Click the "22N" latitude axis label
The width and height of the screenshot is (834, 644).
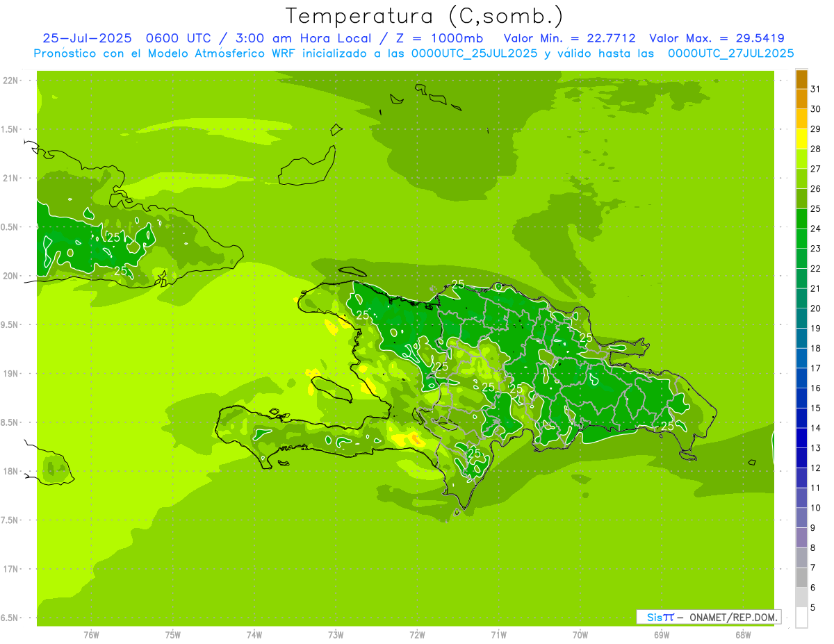pyautogui.click(x=11, y=81)
